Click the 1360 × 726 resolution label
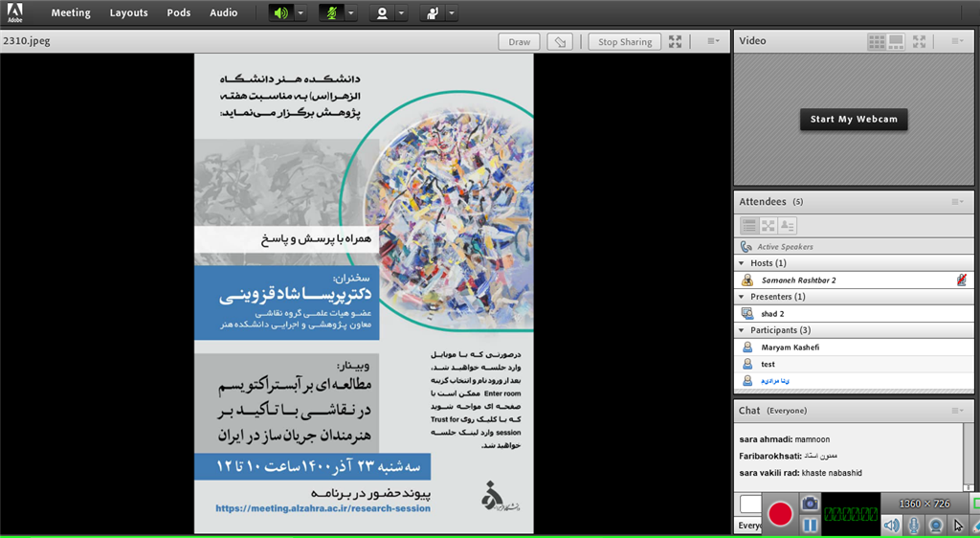The image size is (980, 538). [924, 504]
